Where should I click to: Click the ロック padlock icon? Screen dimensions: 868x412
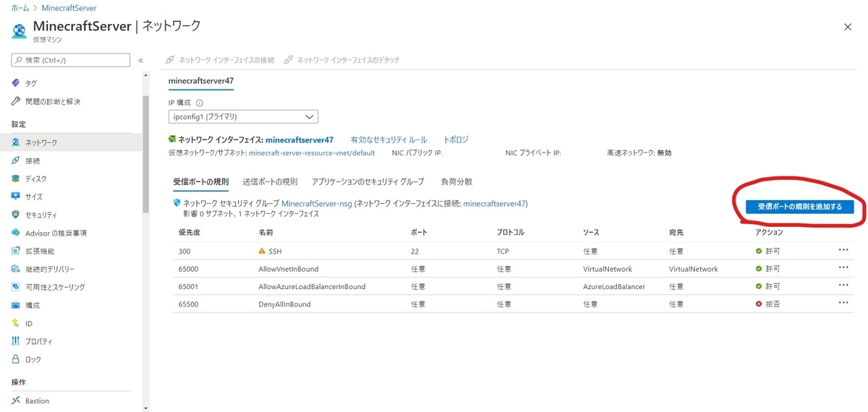point(16,359)
